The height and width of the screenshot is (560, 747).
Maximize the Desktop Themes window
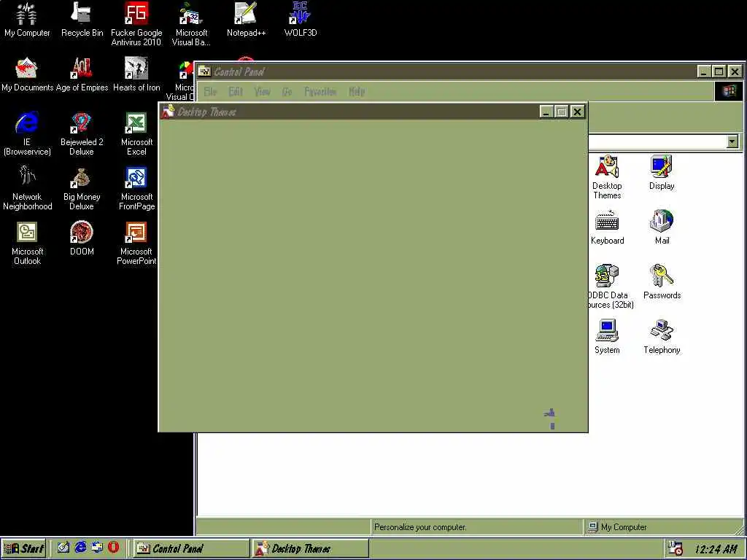(x=561, y=112)
